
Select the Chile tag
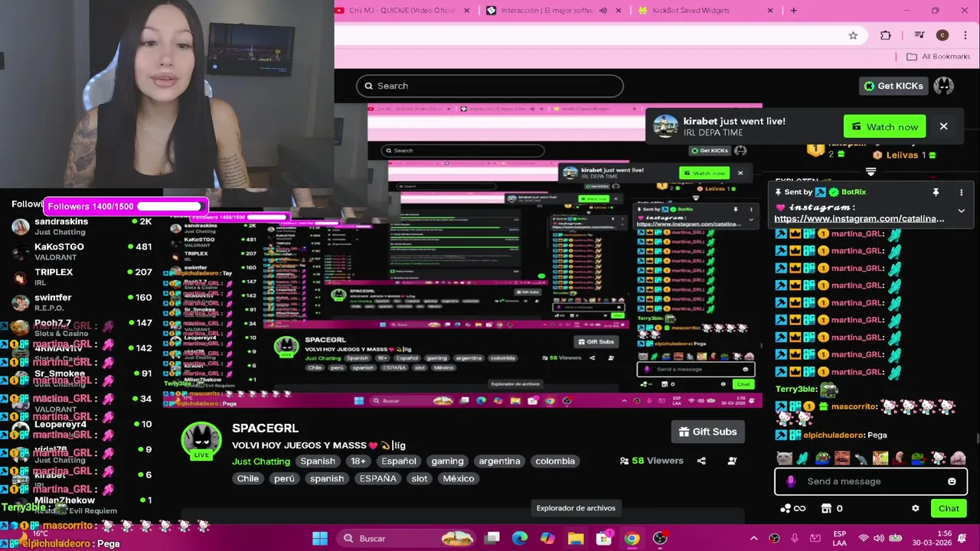point(248,478)
